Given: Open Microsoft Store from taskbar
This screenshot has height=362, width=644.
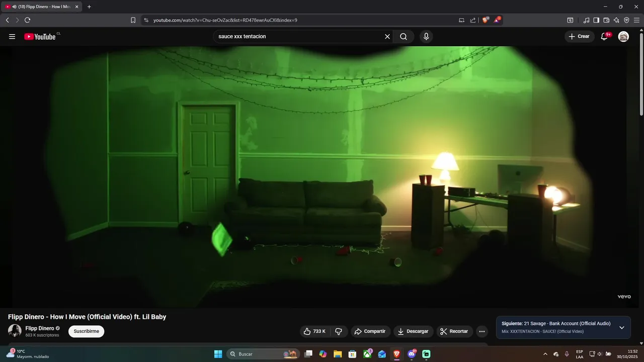Looking at the screenshot, I should pyautogui.click(x=353, y=354).
